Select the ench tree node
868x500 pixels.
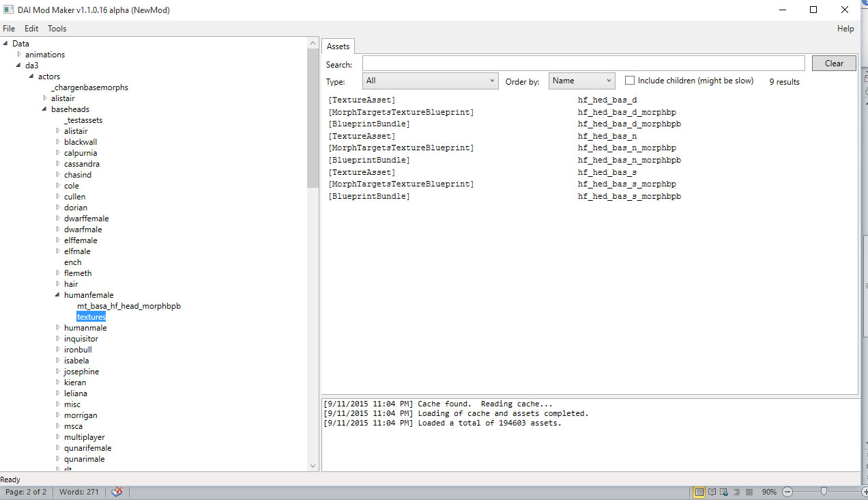72,262
